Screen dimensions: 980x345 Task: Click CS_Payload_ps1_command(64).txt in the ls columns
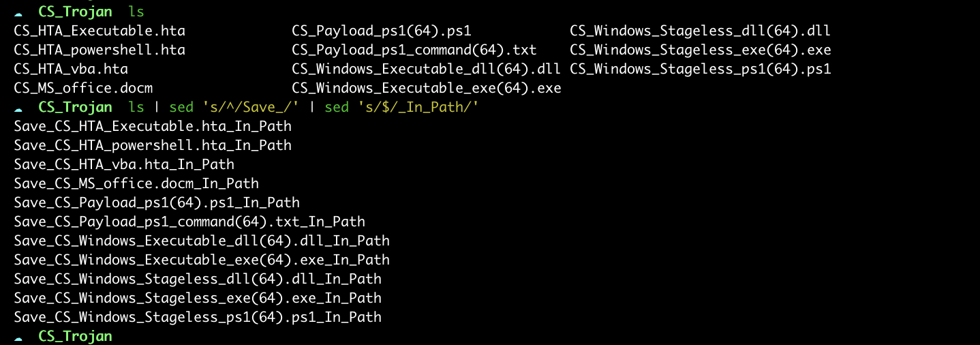(414, 50)
